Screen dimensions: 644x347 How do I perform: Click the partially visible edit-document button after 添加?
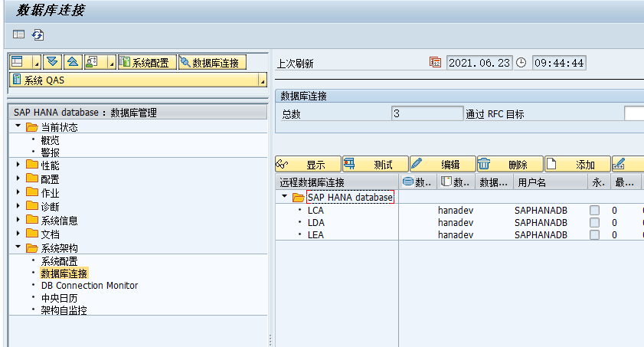[628, 164]
